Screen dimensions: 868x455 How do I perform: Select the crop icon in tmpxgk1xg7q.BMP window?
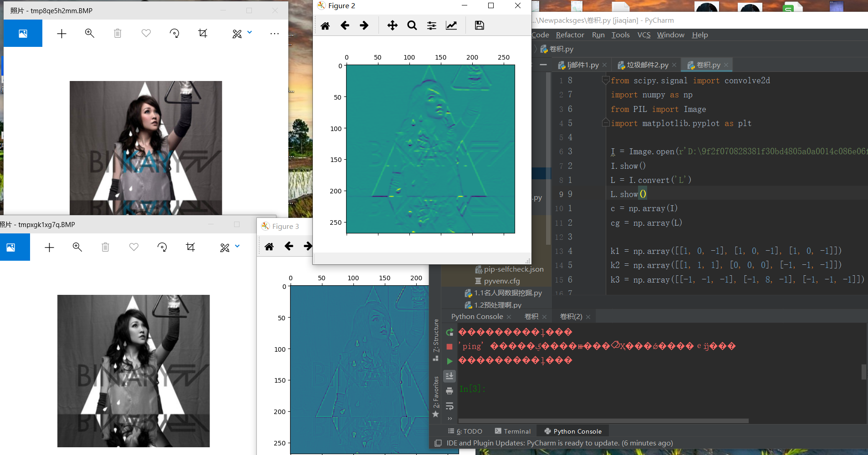click(190, 247)
